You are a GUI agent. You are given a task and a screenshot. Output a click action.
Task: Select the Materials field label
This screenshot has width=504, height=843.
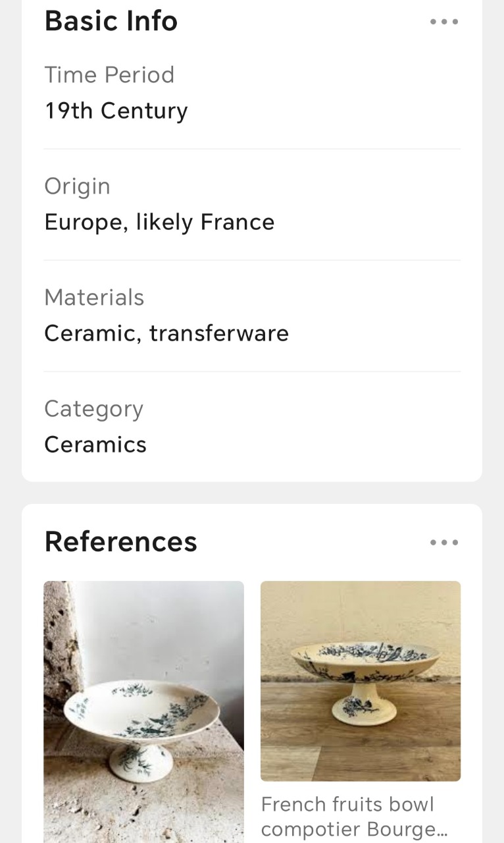pos(94,298)
